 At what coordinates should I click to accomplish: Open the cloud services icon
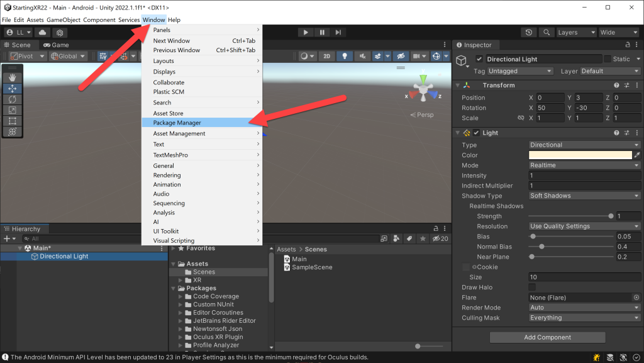[x=42, y=33]
